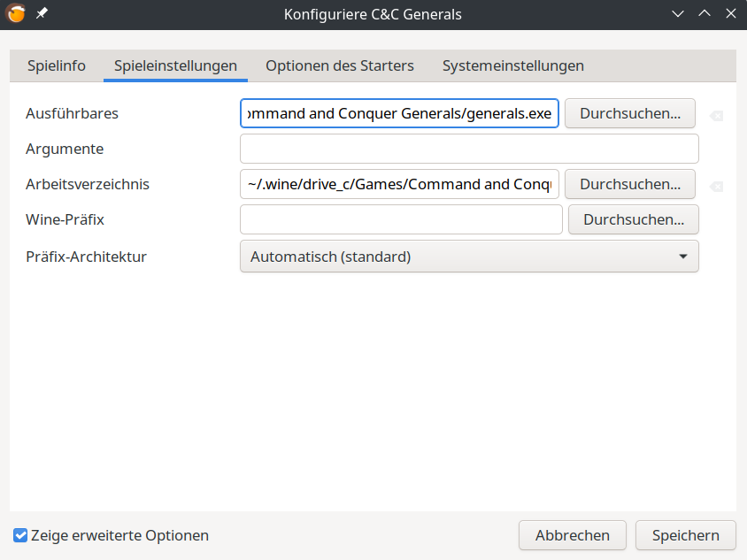Uncheck Zeige erweiterte Optionen
This screenshot has height=560, width=747.
click(x=21, y=535)
